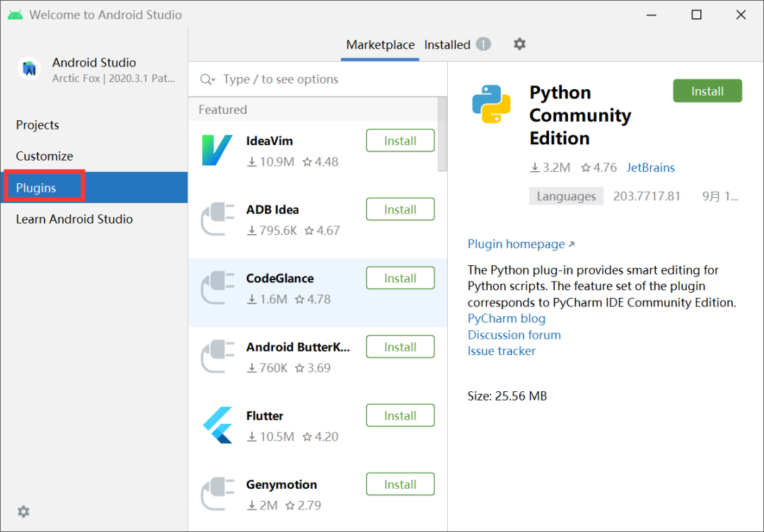
Task: Switch to the Installed tab
Action: [447, 45]
